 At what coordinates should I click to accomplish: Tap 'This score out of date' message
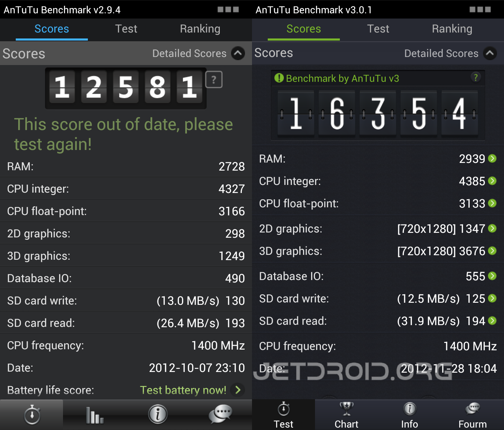tap(124, 134)
